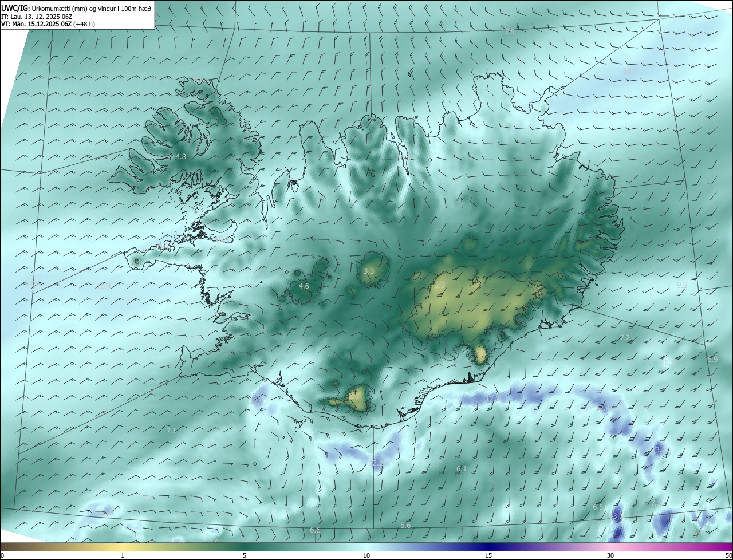This screenshot has width=733, height=560.
Task: Click the 3.3 value on the glacier
Action: [369, 271]
